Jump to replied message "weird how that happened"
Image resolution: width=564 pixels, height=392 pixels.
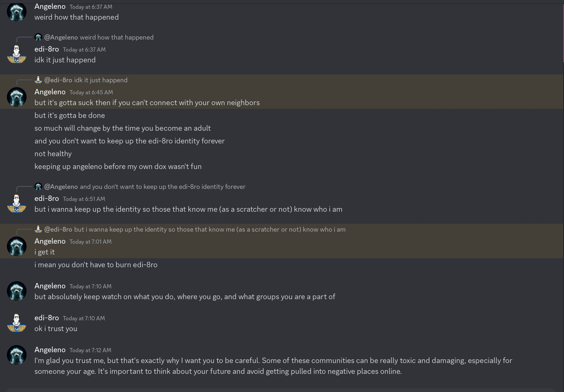click(116, 37)
